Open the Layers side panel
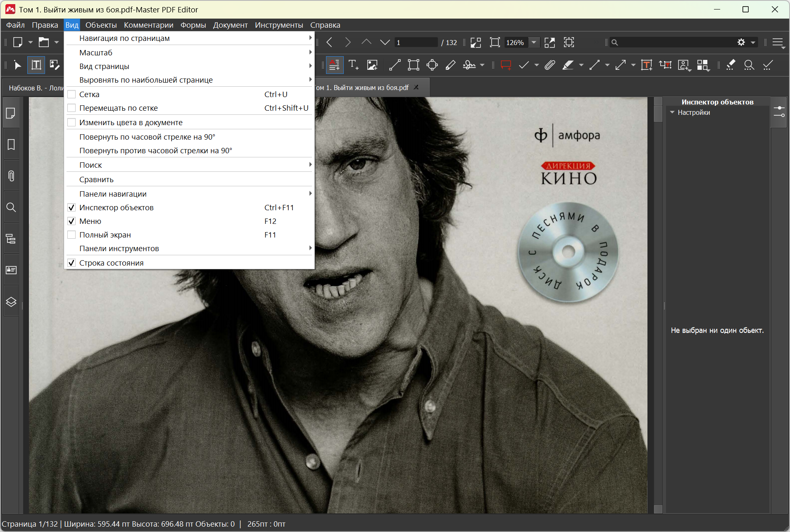The image size is (790, 532). [11, 302]
